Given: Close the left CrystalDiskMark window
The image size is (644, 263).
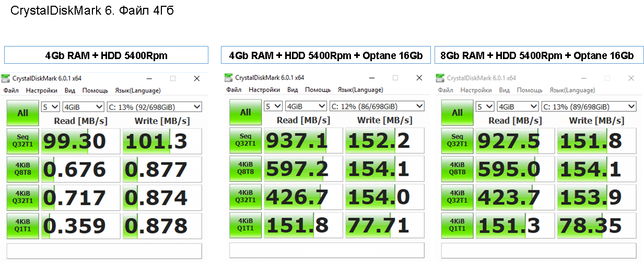Looking at the screenshot, I should pos(196,78).
